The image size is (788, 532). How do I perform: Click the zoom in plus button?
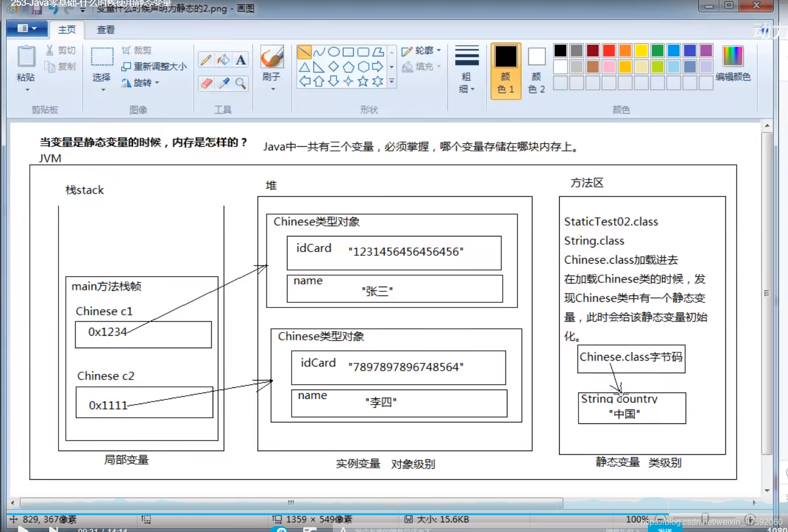[x=750, y=519]
